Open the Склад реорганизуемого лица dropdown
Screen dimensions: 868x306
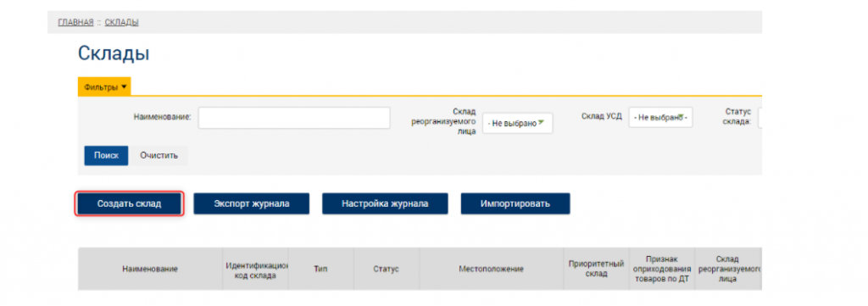point(518,124)
